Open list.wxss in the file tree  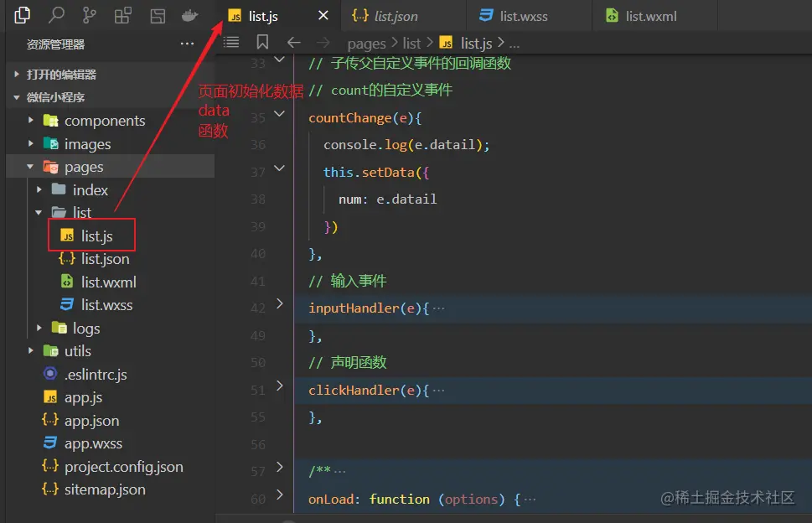pos(106,305)
